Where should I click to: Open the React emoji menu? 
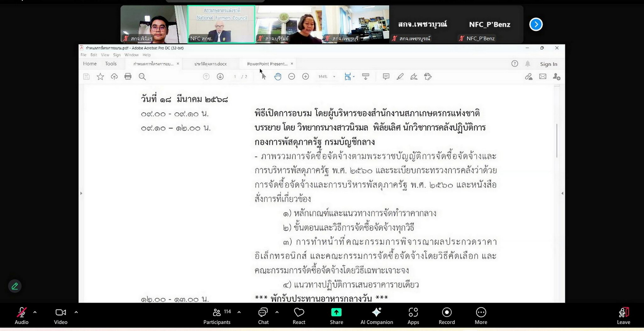click(x=299, y=316)
